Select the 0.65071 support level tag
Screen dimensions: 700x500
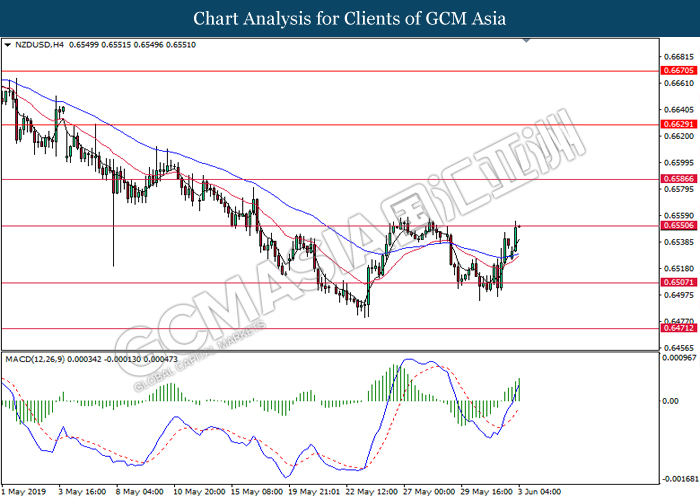click(x=677, y=283)
